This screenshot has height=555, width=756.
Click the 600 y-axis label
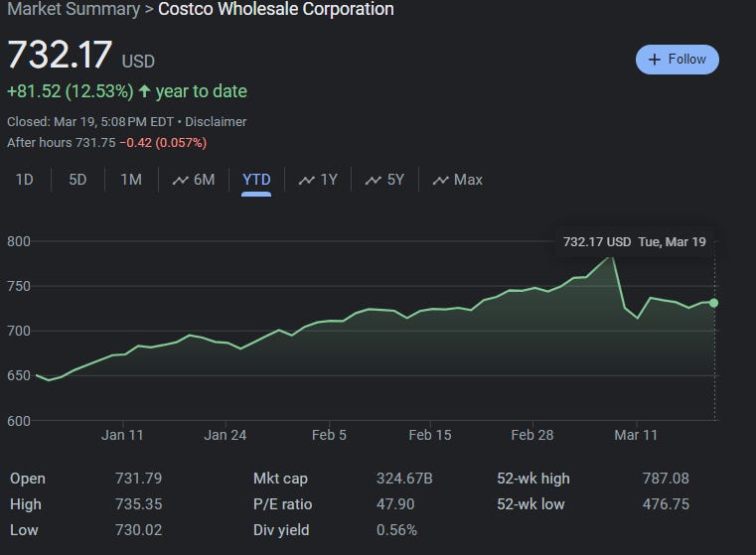[x=19, y=421]
